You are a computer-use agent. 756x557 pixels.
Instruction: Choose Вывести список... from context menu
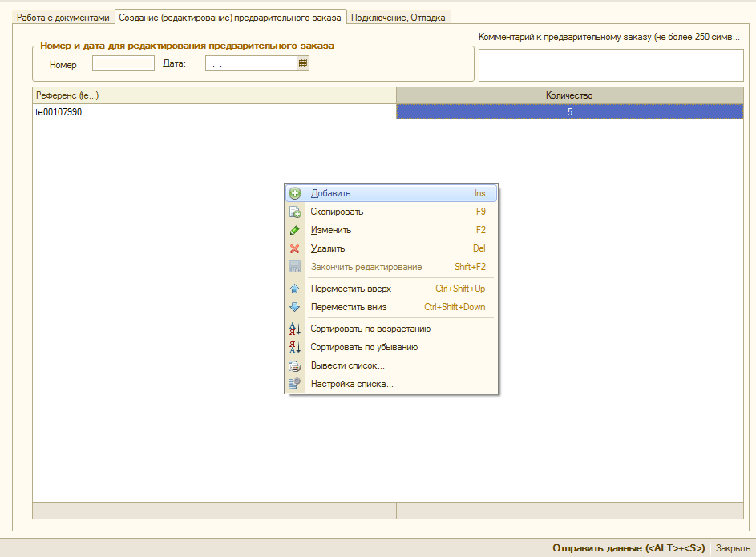[347, 365]
